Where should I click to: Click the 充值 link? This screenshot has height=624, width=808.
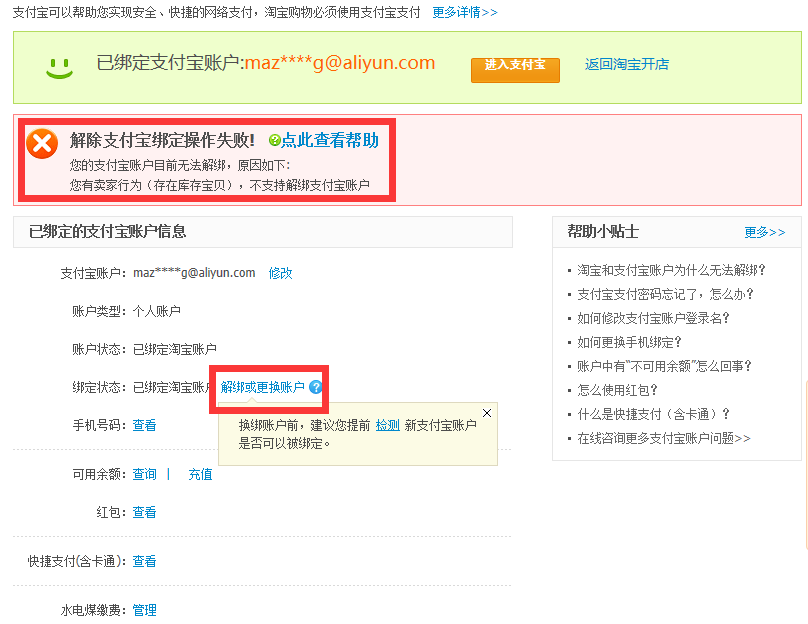(200, 474)
